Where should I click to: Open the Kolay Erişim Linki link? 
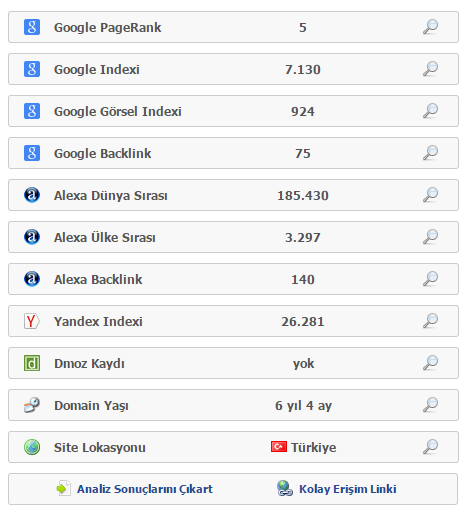click(348, 489)
